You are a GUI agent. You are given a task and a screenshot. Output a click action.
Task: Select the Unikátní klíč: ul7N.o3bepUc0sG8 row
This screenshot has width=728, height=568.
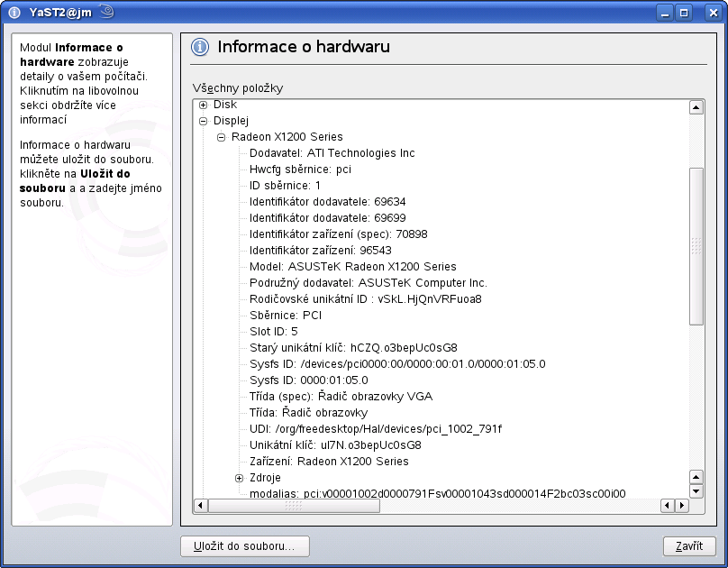tap(335, 446)
